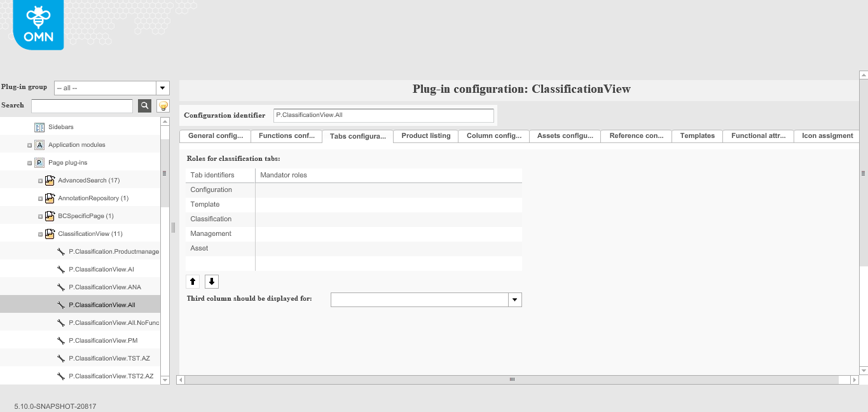Expand the AdvancedSearch (17) tree node

click(40, 180)
